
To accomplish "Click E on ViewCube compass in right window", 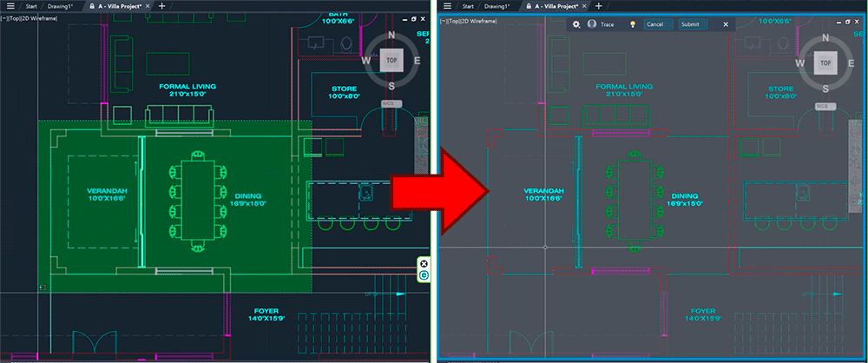I will click(852, 63).
